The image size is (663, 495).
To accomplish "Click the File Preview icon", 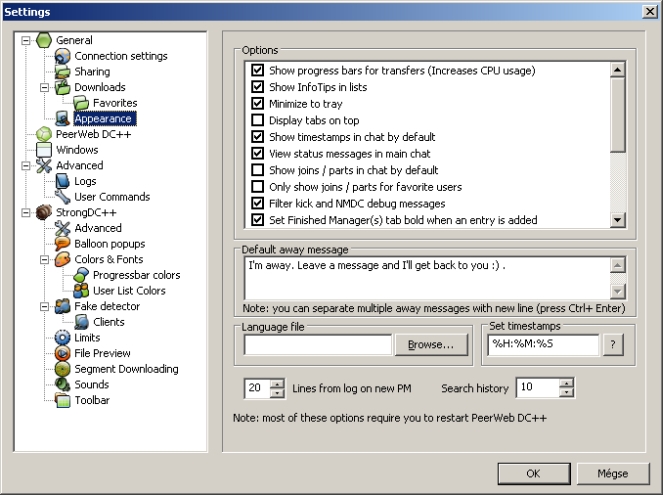I will [x=62, y=354].
